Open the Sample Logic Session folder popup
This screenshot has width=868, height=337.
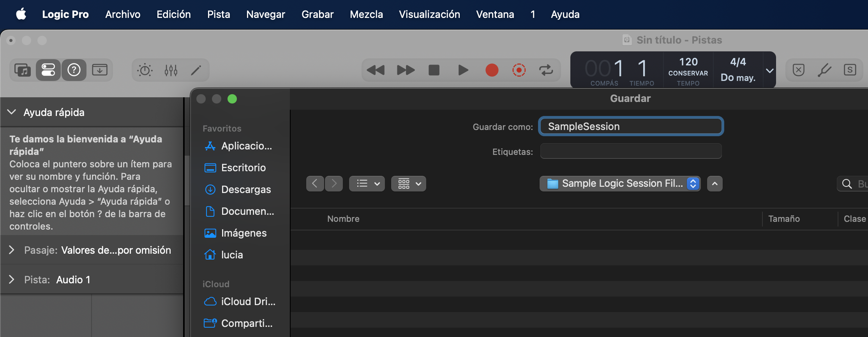pos(620,184)
